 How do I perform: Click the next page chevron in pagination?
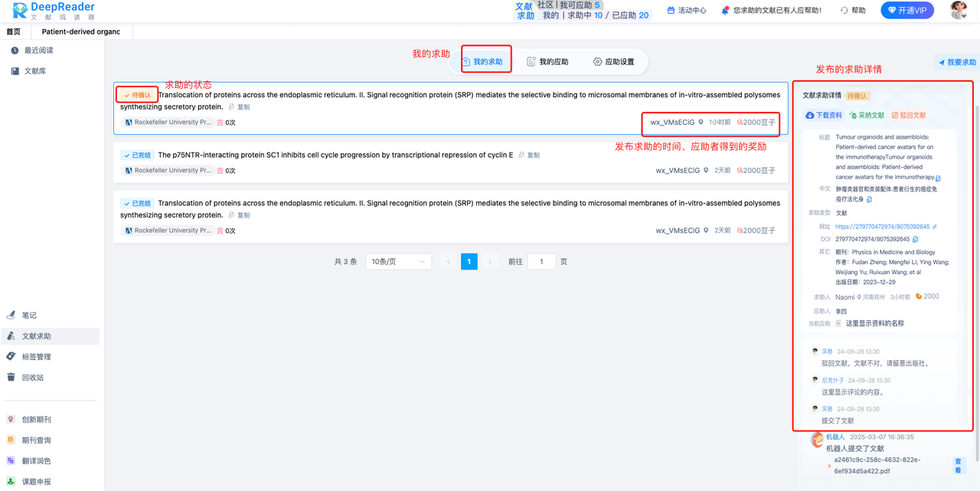click(489, 261)
